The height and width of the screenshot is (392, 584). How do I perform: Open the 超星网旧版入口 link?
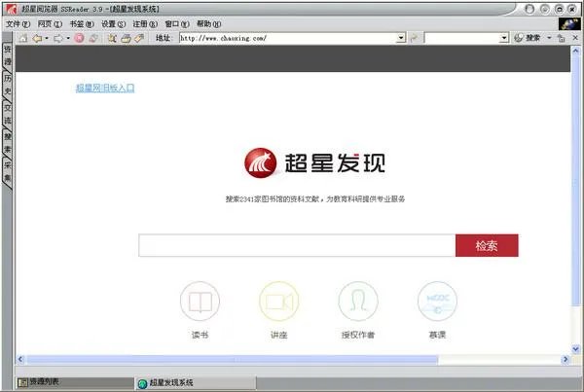point(105,89)
